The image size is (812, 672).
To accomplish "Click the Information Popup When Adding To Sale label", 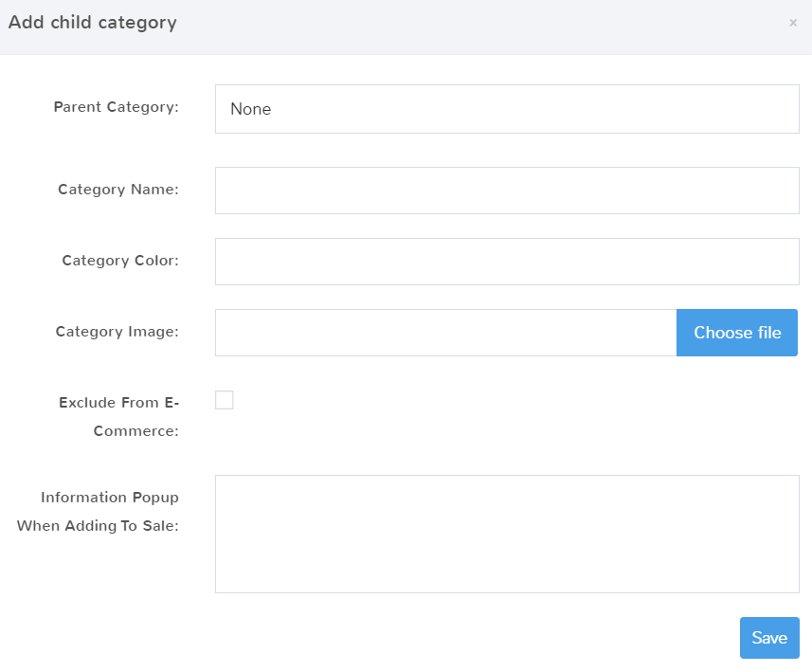I will click(99, 511).
